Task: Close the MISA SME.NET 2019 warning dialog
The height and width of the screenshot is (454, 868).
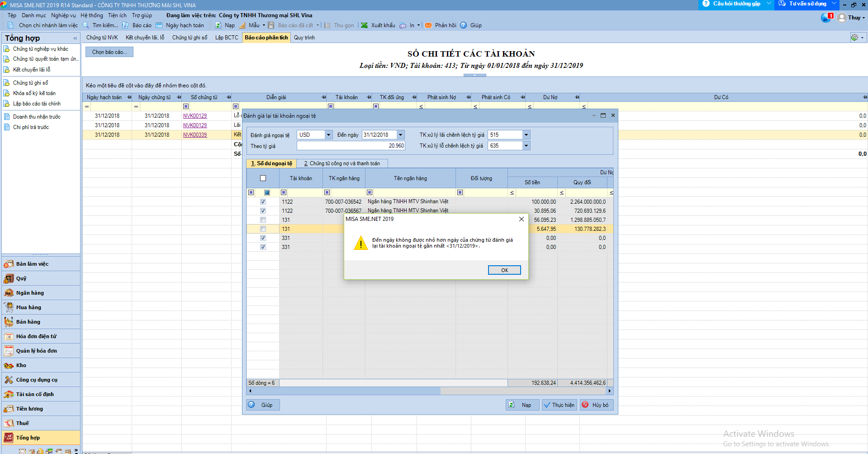Action: pyautogui.click(x=522, y=219)
